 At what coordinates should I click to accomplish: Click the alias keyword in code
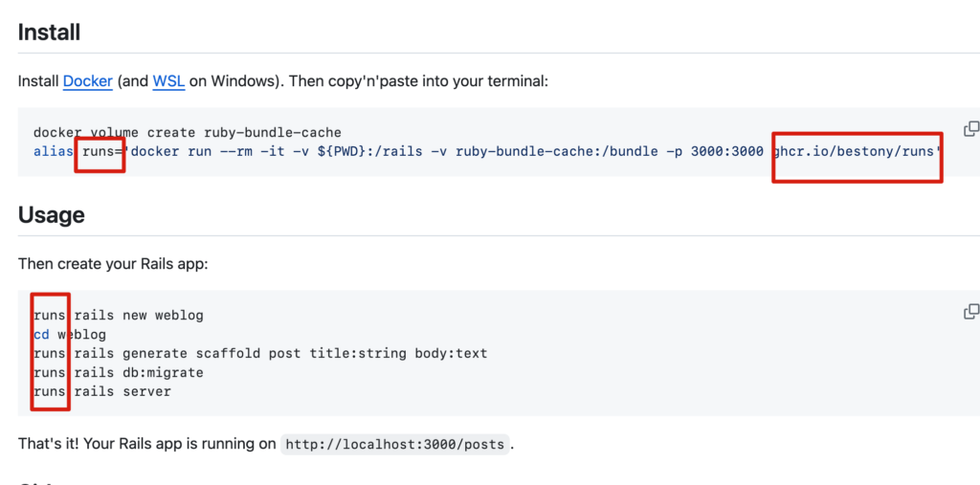(x=53, y=151)
